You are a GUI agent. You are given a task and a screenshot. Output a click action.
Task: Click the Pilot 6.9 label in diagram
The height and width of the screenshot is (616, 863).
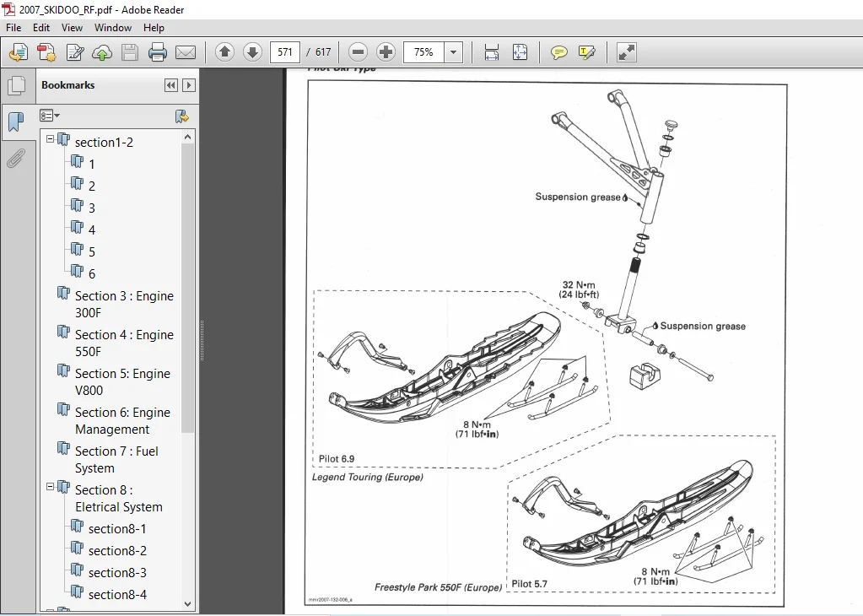[337, 459]
